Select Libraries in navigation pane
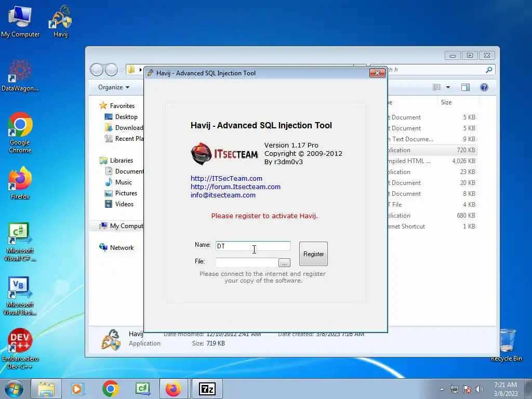The width and height of the screenshot is (532, 399). click(x=116, y=161)
